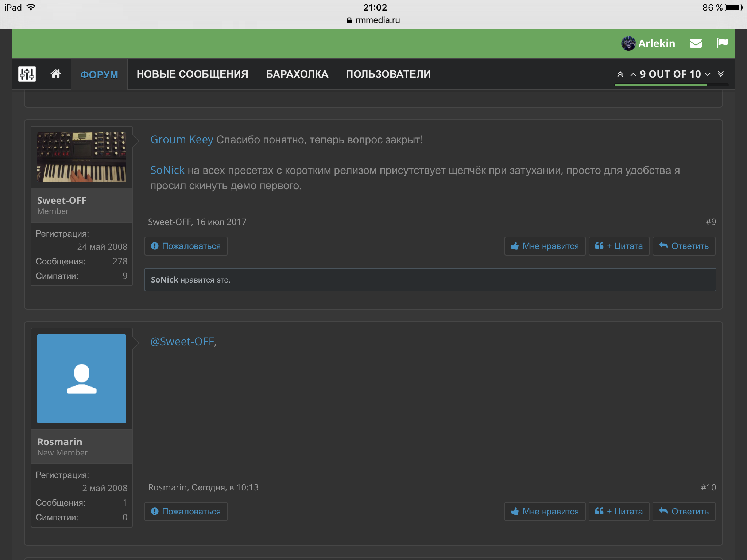The height and width of the screenshot is (560, 747).
Task: Go to next post single down chevron
Action: [708, 74]
